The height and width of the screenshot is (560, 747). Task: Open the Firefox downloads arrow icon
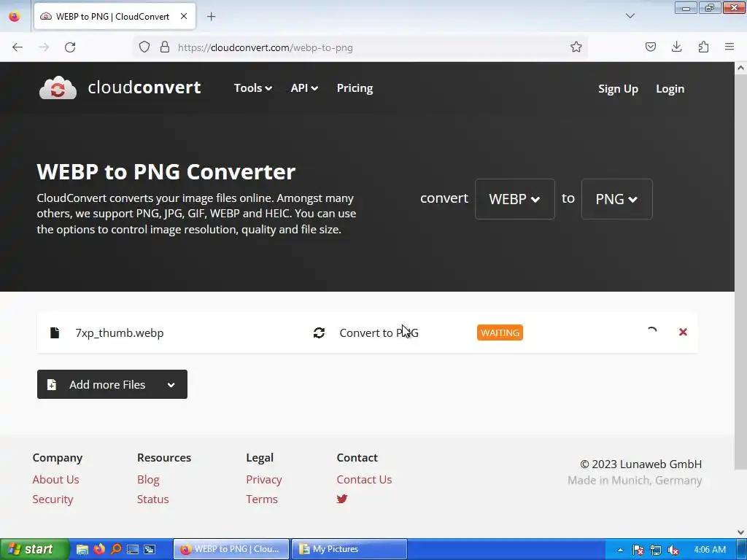tap(676, 47)
